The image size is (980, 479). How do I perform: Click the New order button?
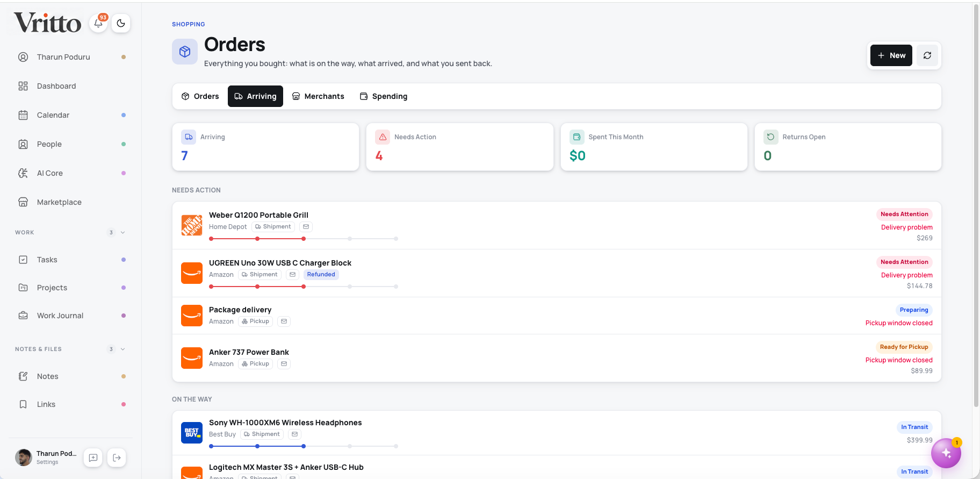click(891, 55)
